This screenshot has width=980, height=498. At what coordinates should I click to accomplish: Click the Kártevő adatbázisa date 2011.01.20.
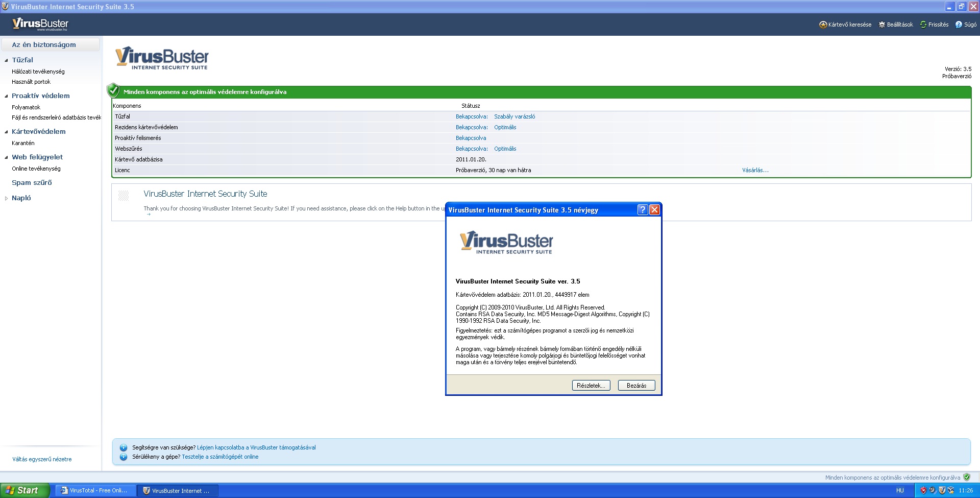[471, 159]
